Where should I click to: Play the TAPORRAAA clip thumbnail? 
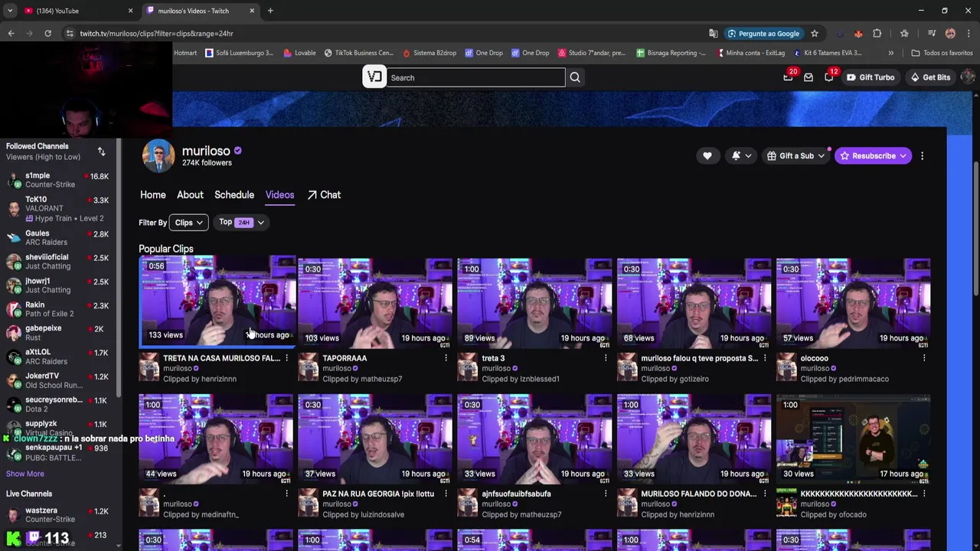[x=375, y=304]
